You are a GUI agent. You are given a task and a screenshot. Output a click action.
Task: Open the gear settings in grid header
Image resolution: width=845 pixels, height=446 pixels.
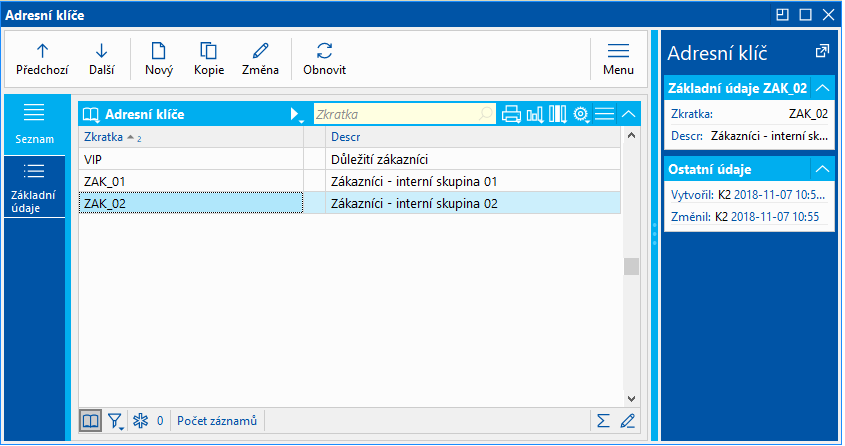pyautogui.click(x=581, y=114)
